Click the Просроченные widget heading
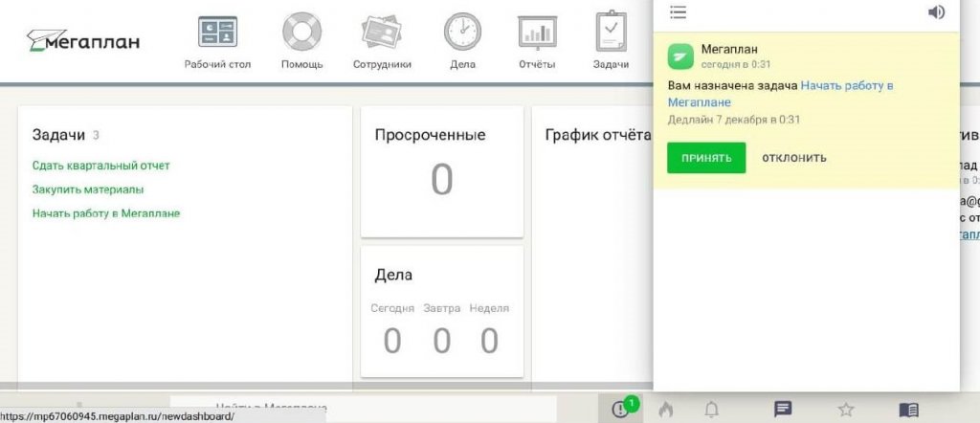The width and height of the screenshot is (980, 423). (430, 135)
